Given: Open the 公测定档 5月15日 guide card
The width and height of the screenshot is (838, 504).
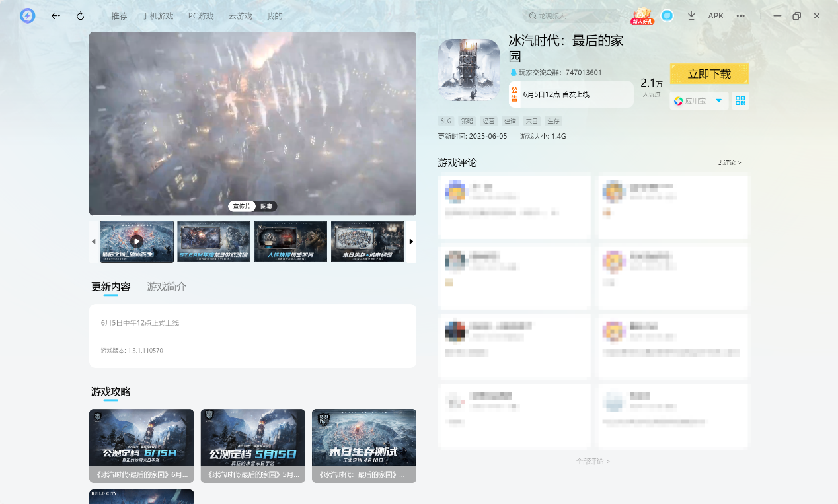Looking at the screenshot, I should pos(253,446).
